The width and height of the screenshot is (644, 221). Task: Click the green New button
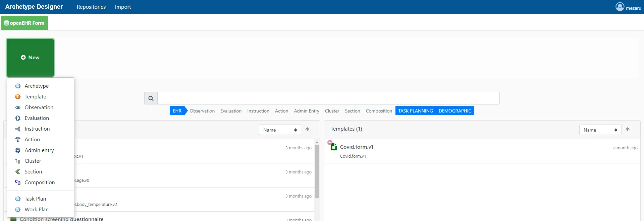(x=30, y=58)
